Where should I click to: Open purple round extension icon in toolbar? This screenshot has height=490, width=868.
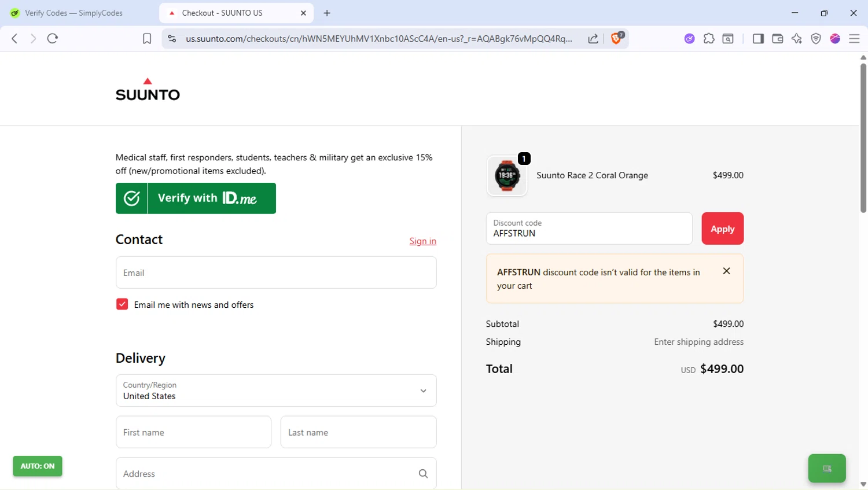point(689,39)
